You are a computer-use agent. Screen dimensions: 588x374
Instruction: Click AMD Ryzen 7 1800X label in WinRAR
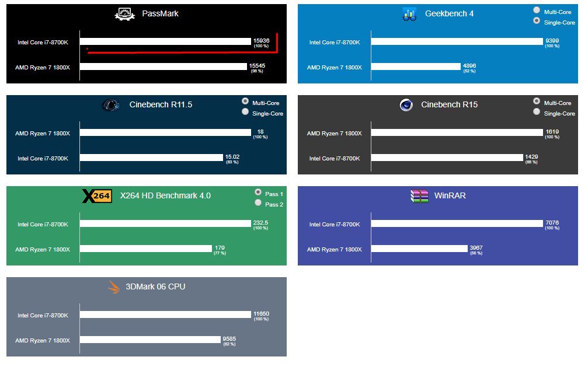tap(335, 250)
